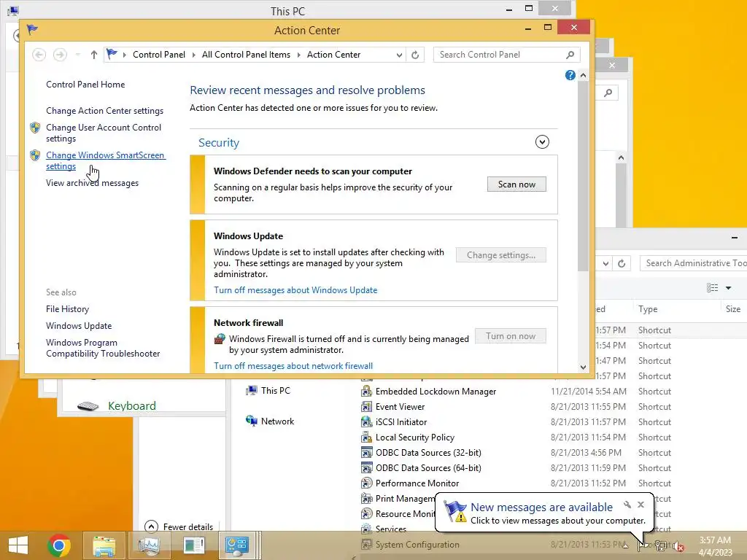Open Change Action Center settings
Screen dimensions: 747x560
(105, 111)
